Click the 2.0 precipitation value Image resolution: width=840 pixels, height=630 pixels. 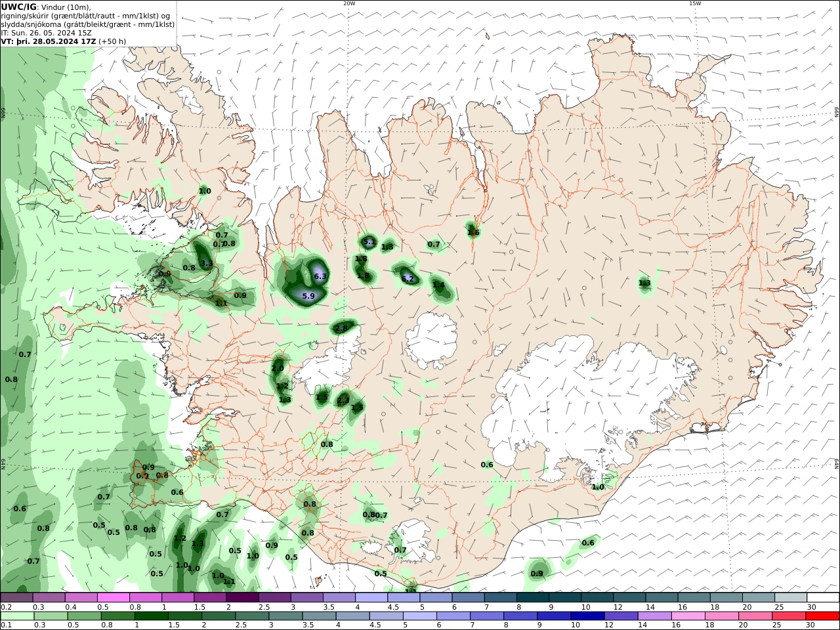pyautogui.click(x=278, y=369)
